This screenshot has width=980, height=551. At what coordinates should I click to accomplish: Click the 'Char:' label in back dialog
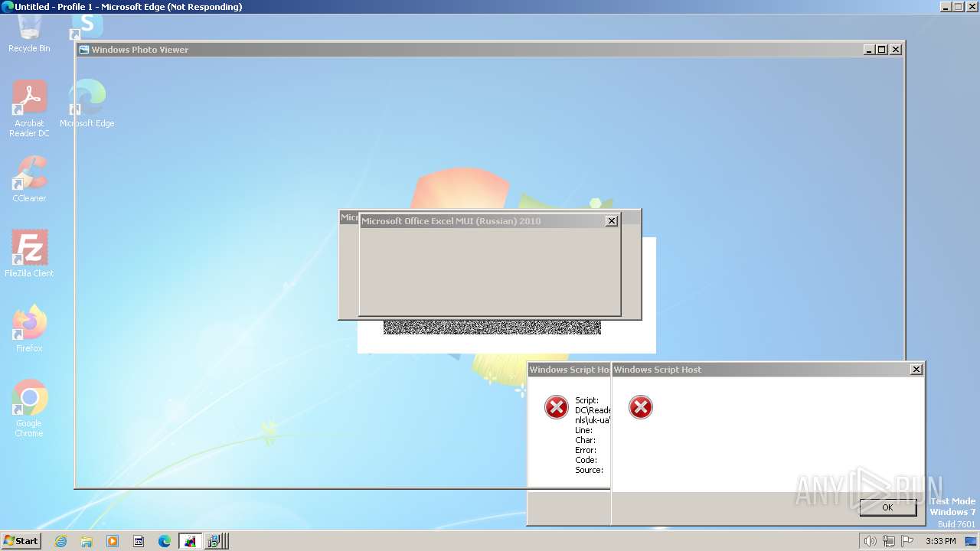tap(586, 440)
